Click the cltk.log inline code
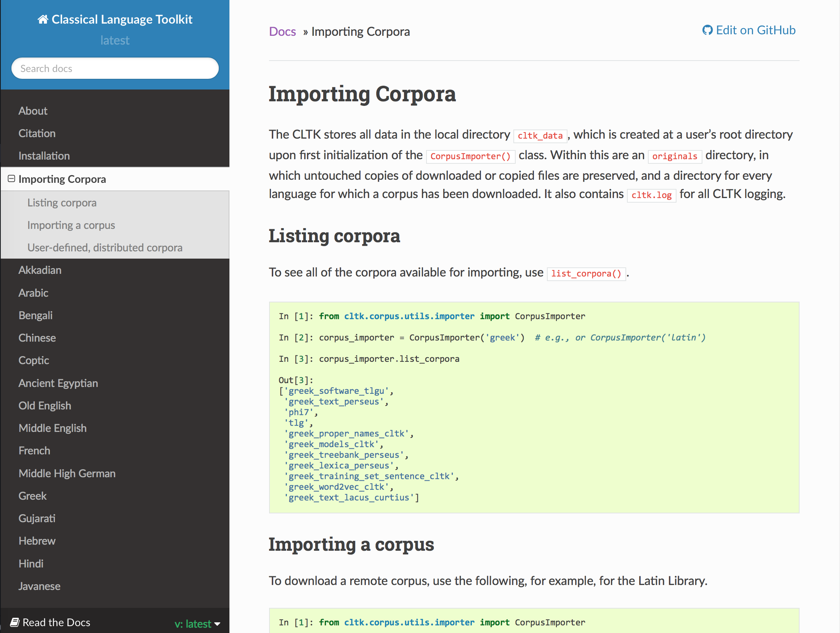The image size is (840, 633). point(651,195)
